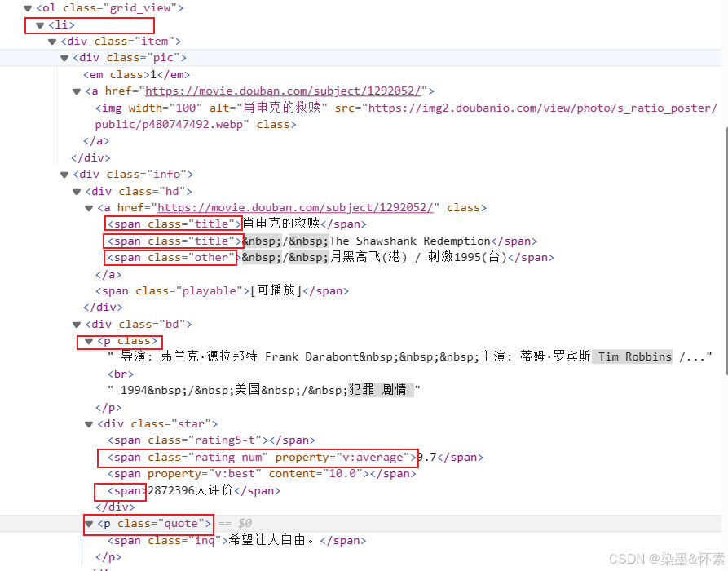Select the director text line with Frank Darabont
The width and height of the screenshot is (728, 571).
pos(409,356)
